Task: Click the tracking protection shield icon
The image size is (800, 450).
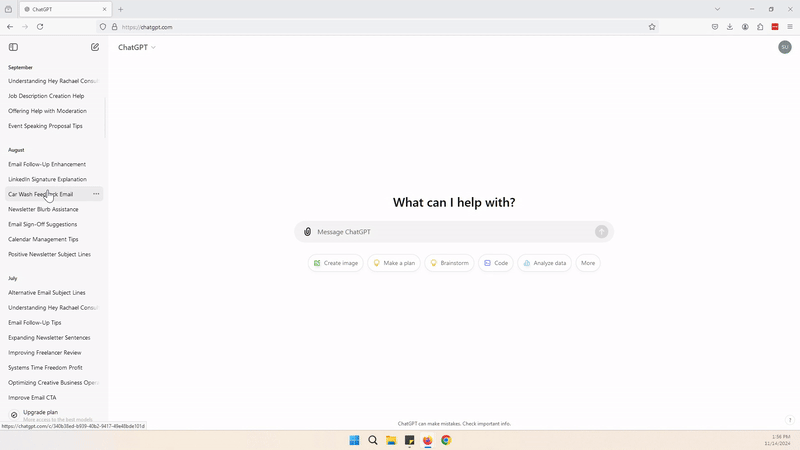Action: click(x=103, y=27)
